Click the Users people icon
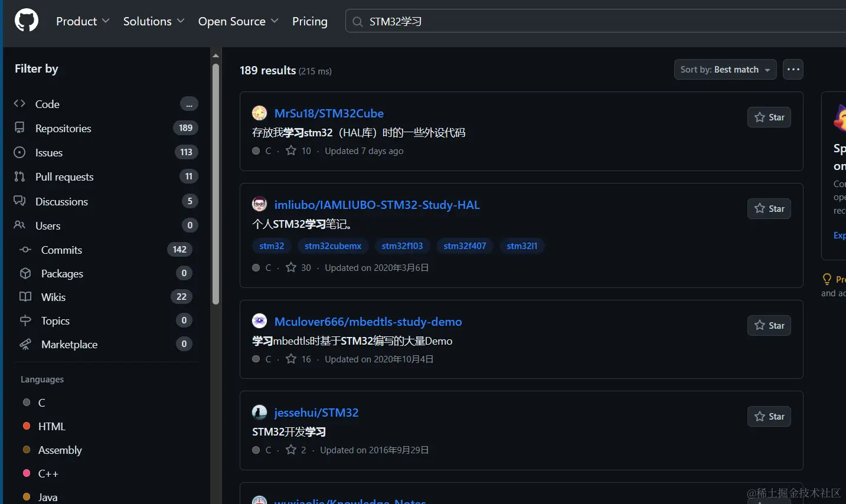 tap(19, 225)
